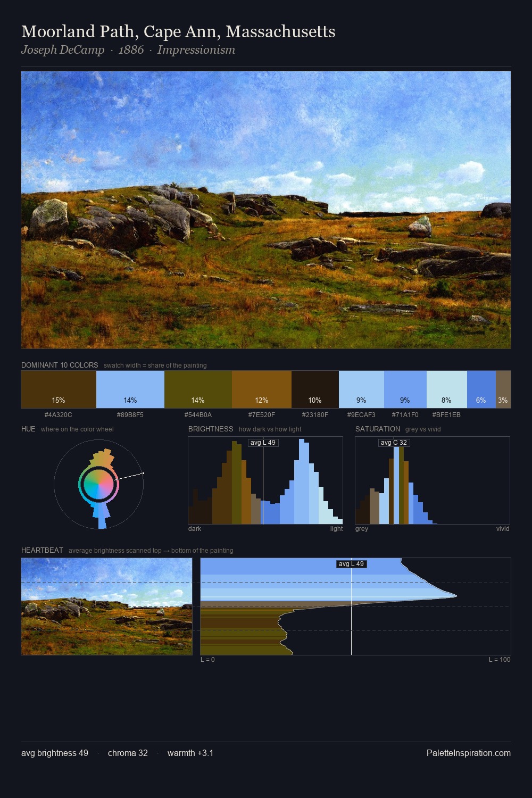Select the grey-brown 3% swatch
Image resolution: width=532 pixels, height=798 pixels.
pyautogui.click(x=503, y=389)
